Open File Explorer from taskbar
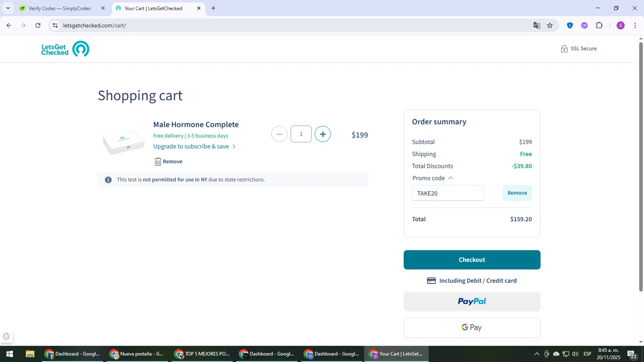 click(30, 354)
